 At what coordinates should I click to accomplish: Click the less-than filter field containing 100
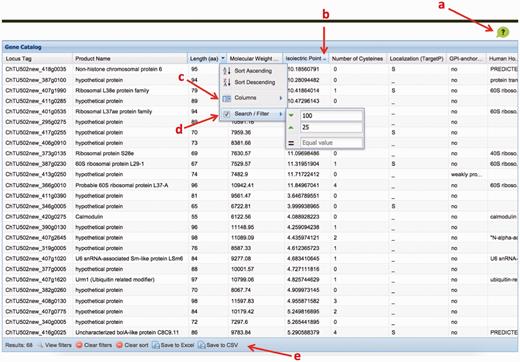tap(331, 116)
